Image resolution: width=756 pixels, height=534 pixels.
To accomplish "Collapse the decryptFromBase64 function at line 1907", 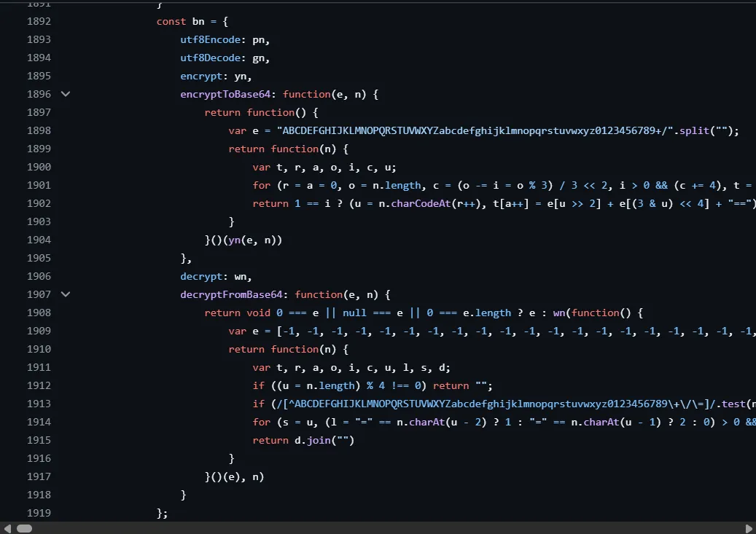I will (x=66, y=294).
